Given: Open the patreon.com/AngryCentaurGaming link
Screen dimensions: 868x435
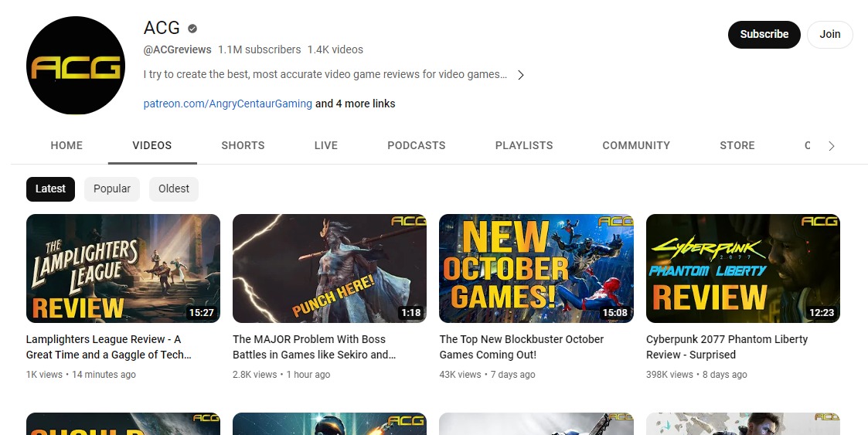Looking at the screenshot, I should click(x=228, y=104).
